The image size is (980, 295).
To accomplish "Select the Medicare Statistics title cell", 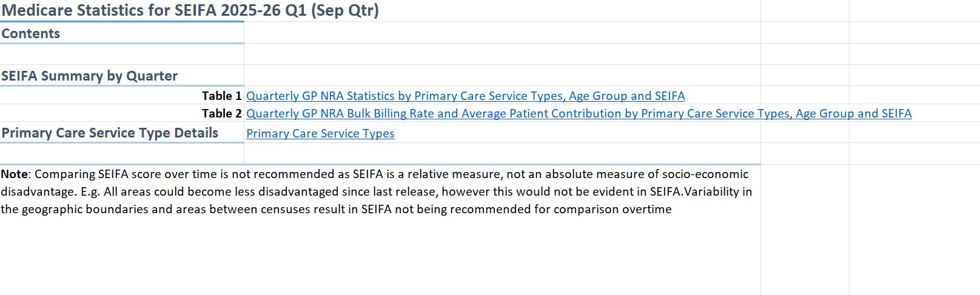I will coord(190,10).
